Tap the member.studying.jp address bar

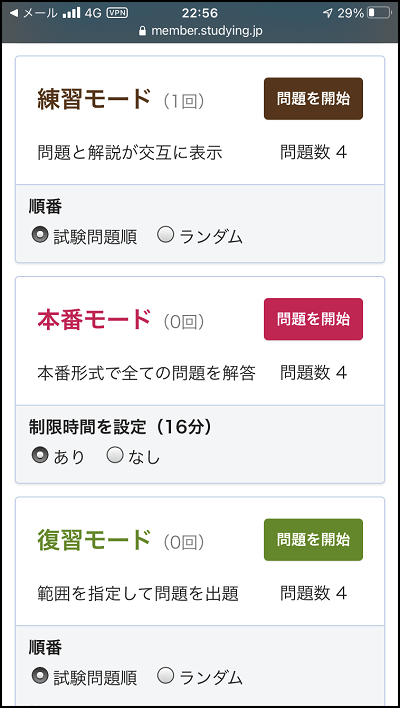click(200, 31)
